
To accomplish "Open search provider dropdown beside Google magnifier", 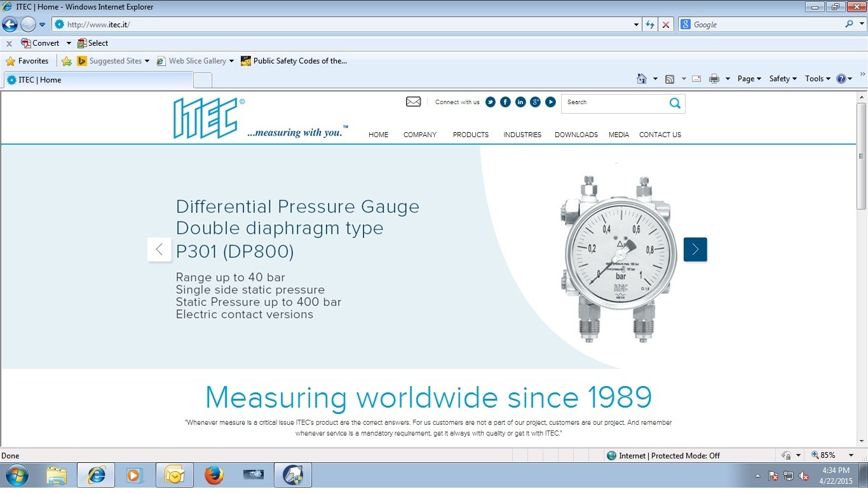I will 861,25.
